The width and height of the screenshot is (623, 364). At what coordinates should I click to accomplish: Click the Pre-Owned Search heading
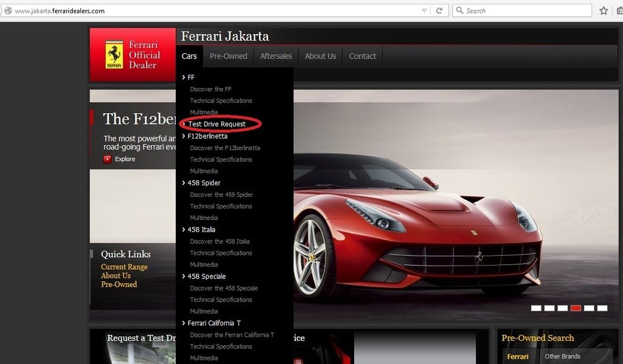coord(538,338)
